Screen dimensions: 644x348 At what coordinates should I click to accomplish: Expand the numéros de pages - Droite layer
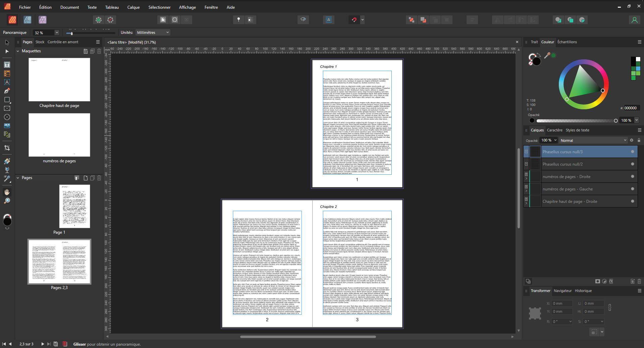526,179
